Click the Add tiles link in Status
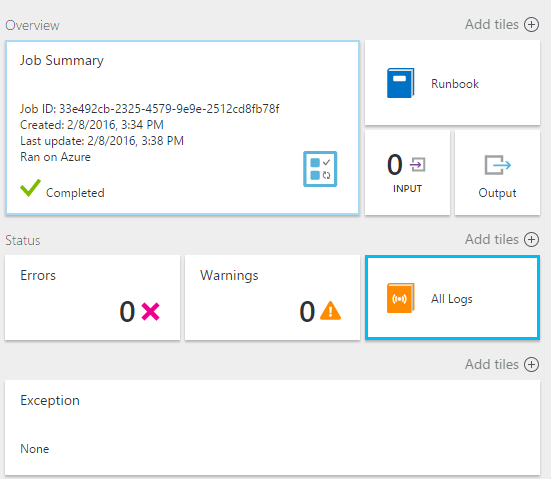 [492, 240]
